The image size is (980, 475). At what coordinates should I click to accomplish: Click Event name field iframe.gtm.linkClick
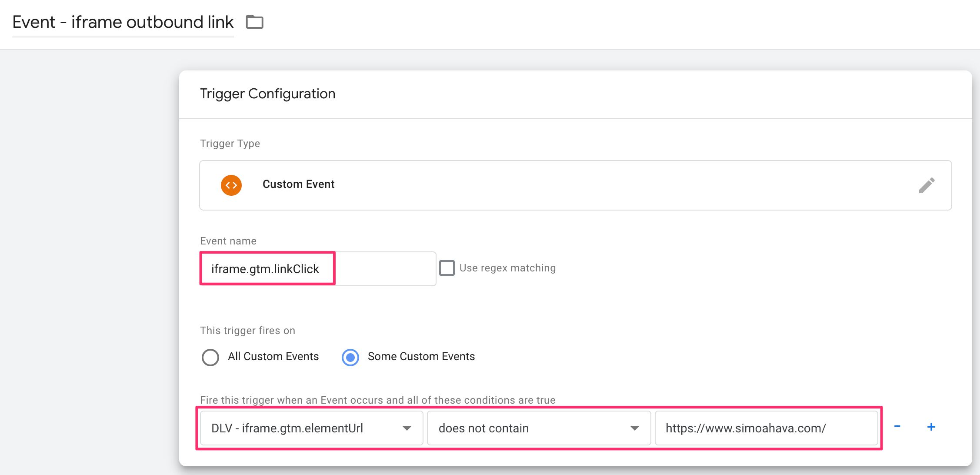click(x=318, y=269)
